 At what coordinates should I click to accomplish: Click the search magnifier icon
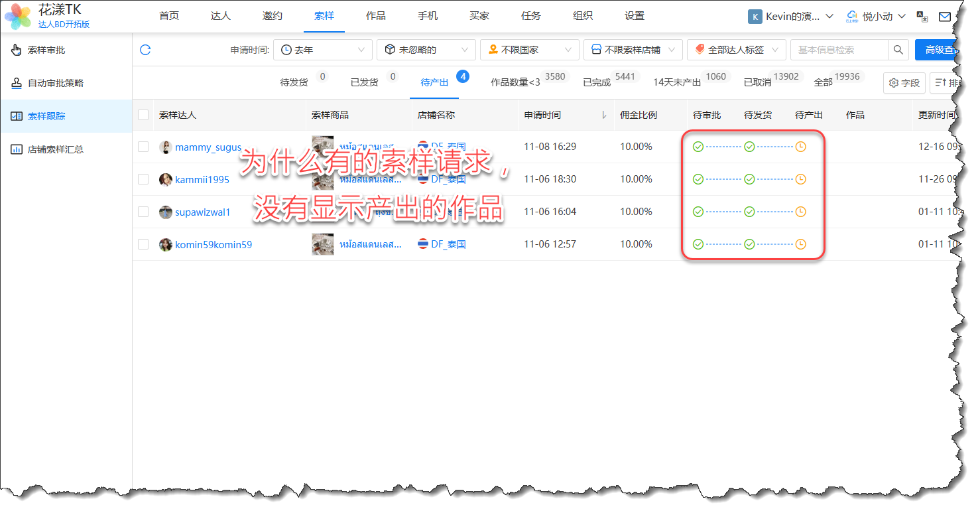coord(898,50)
